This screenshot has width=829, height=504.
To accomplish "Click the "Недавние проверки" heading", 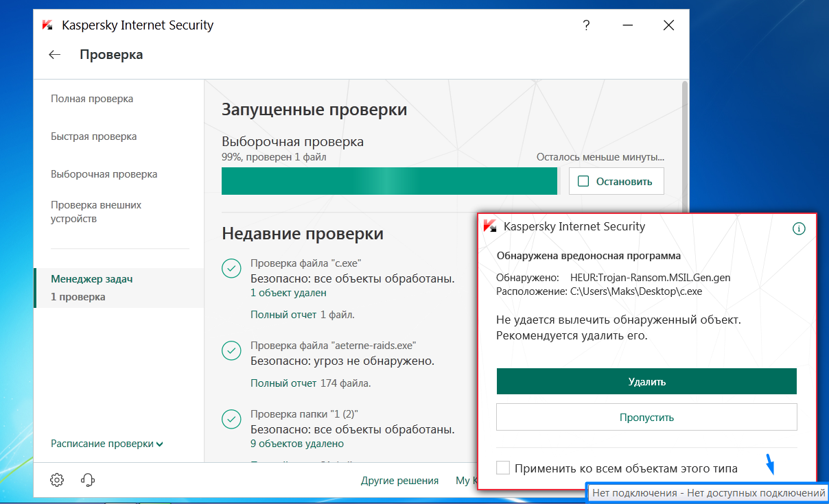I will point(303,234).
